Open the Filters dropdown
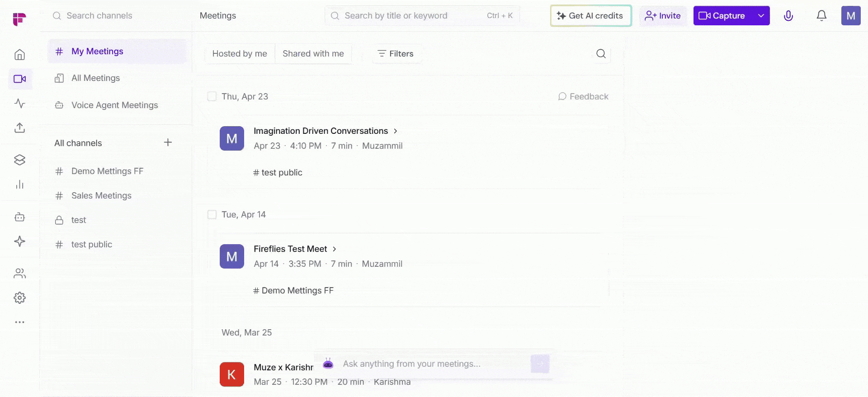 click(396, 54)
